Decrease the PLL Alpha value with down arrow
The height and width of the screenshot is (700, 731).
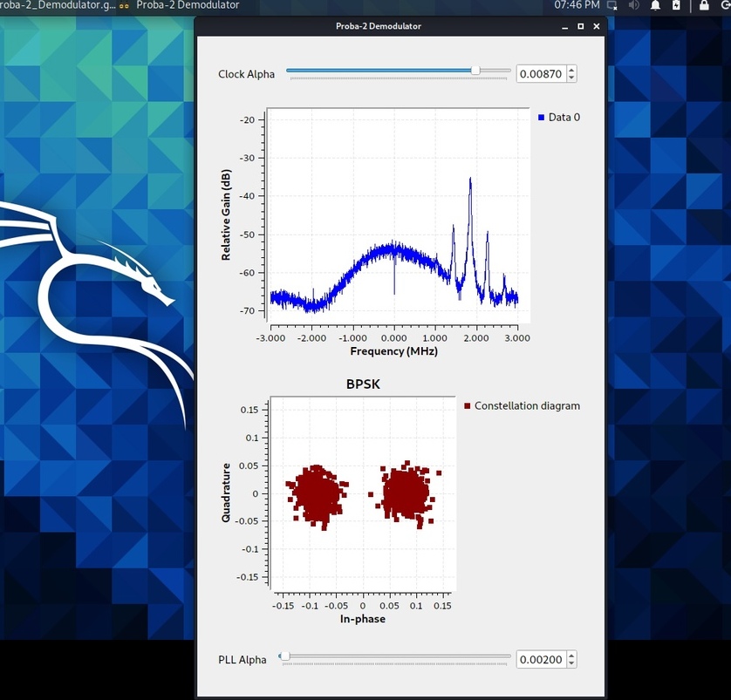pyautogui.click(x=571, y=663)
